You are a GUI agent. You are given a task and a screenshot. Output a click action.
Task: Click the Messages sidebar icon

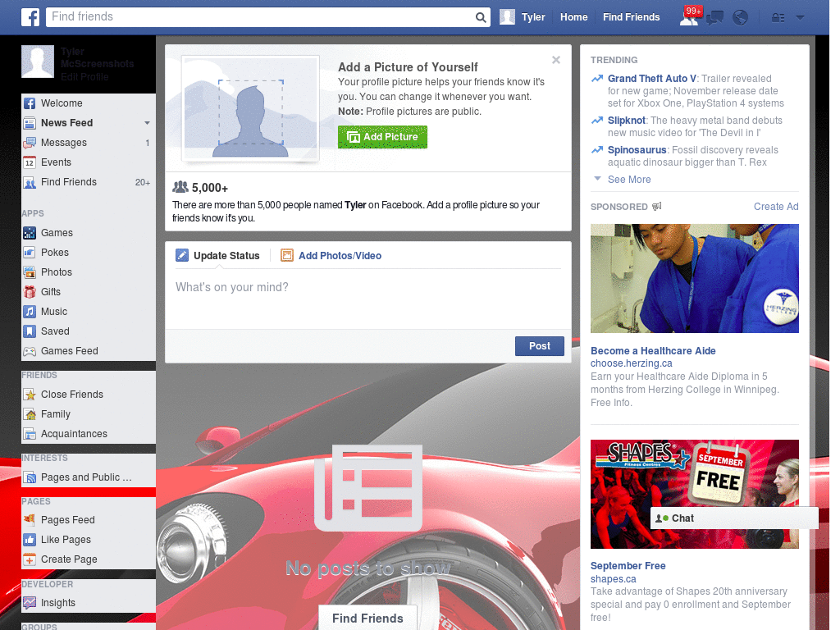[x=30, y=143]
